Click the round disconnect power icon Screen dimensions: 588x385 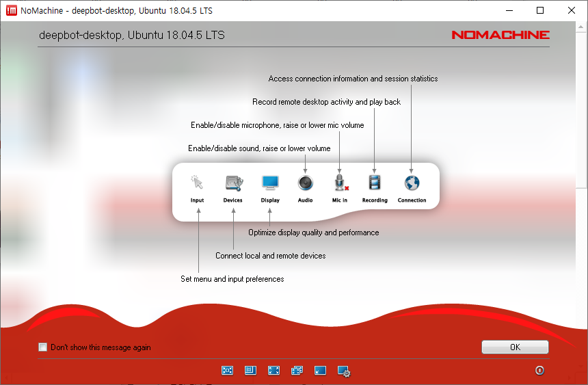coord(539,371)
